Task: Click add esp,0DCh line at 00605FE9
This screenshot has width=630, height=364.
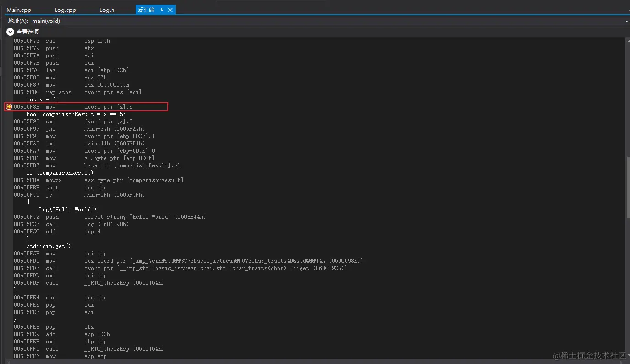Action: (62, 334)
